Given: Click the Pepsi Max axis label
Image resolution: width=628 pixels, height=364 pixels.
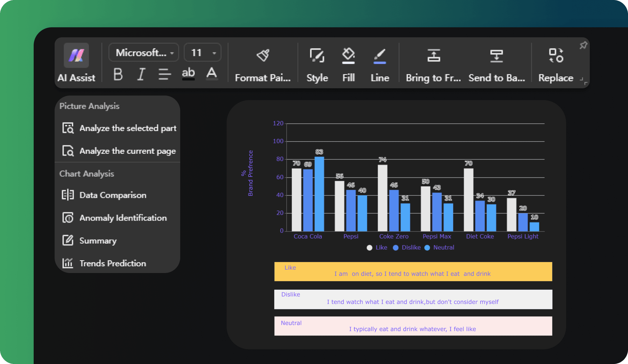Looking at the screenshot, I should pos(437,236).
